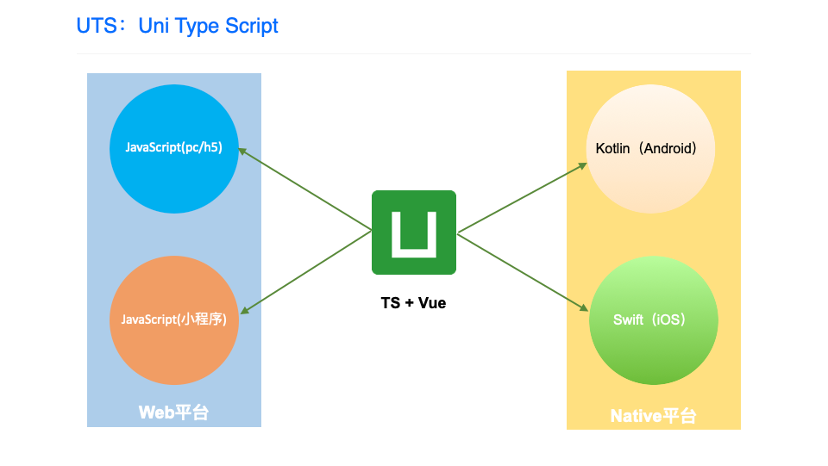The width and height of the screenshot is (828, 466).
Task: Select the blue JavaScript(pc/h5) circle
Action: [x=173, y=148]
